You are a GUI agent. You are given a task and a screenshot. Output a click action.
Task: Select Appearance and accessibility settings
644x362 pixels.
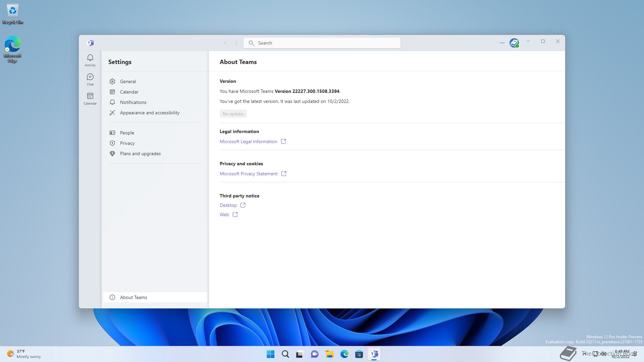(150, 113)
